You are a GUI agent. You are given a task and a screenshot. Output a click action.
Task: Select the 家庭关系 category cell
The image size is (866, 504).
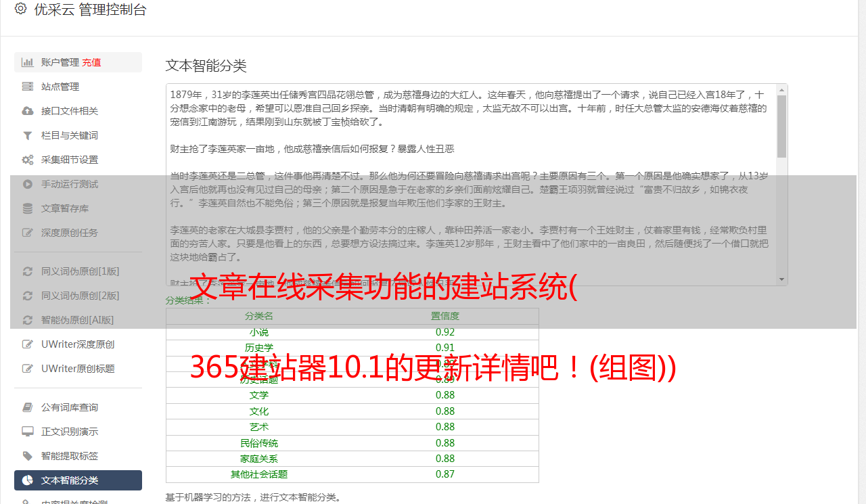tap(259, 459)
